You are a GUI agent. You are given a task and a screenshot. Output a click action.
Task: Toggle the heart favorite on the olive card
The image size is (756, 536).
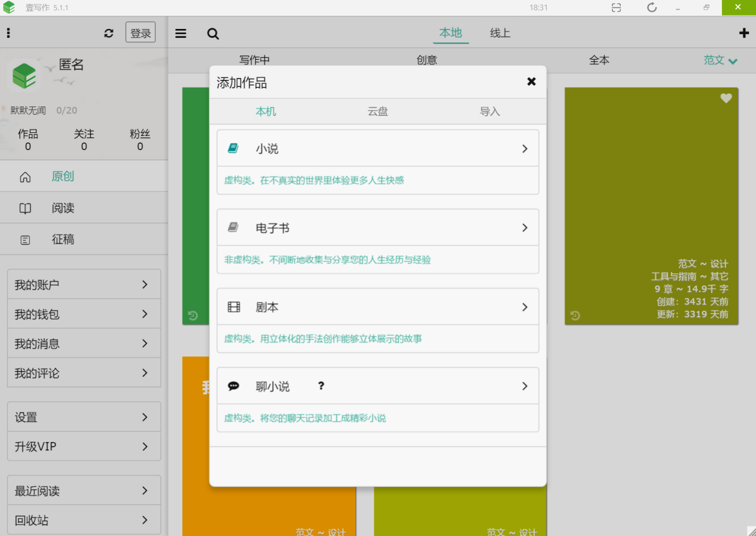pos(726,98)
